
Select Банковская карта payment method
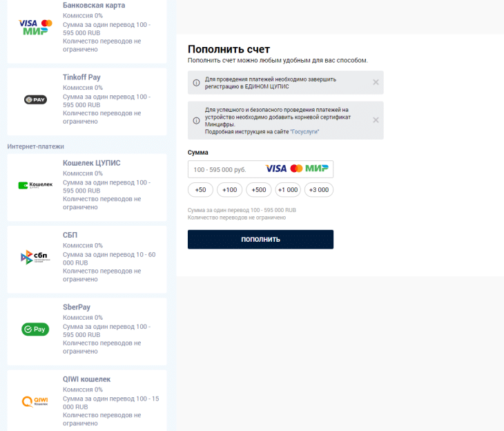94,6
